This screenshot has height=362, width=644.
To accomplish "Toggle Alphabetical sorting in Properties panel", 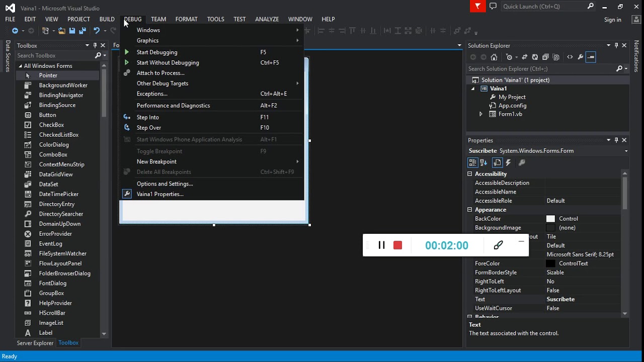I will (x=484, y=162).
